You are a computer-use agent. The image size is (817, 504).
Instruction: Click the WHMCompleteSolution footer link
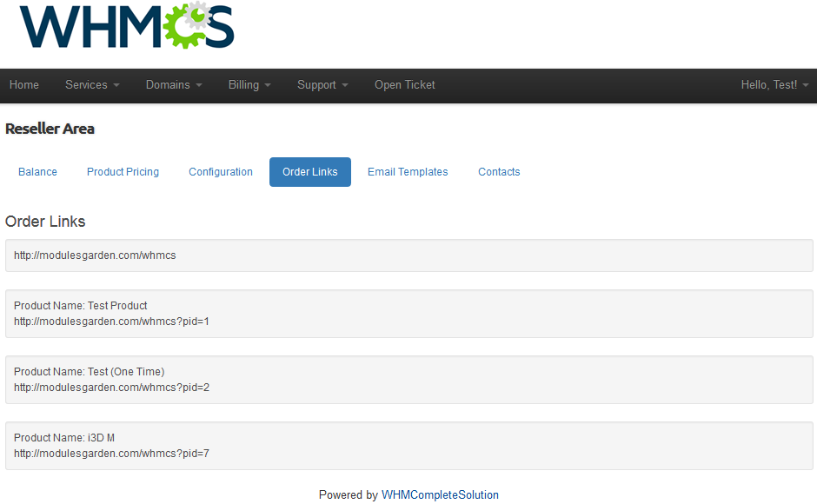coord(440,494)
